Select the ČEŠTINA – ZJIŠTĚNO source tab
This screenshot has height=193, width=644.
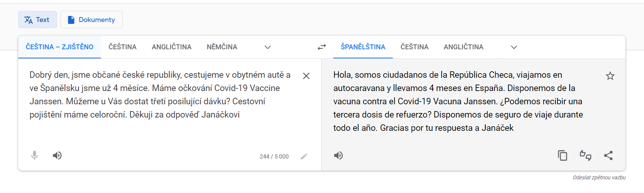click(x=60, y=47)
